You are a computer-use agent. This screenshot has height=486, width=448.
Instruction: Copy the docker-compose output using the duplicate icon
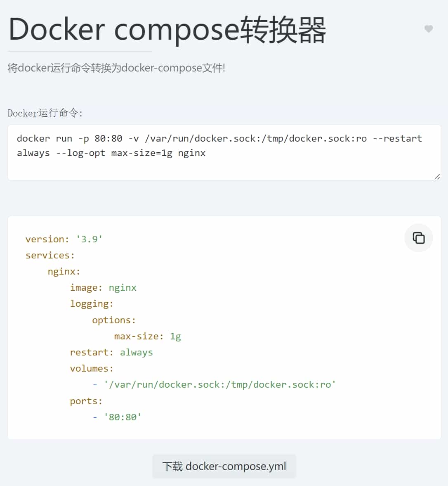tap(419, 238)
